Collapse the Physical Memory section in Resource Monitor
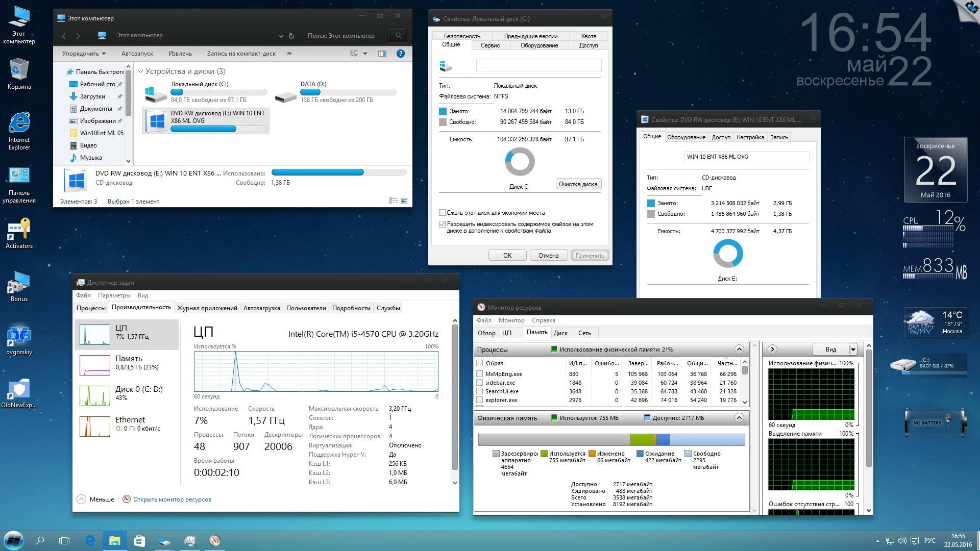Viewport: 980px width, 551px height. pos(739,418)
